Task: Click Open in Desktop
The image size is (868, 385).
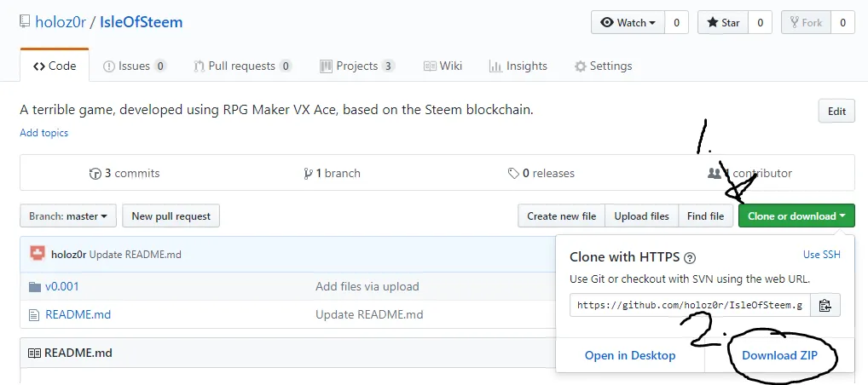Action: point(630,355)
